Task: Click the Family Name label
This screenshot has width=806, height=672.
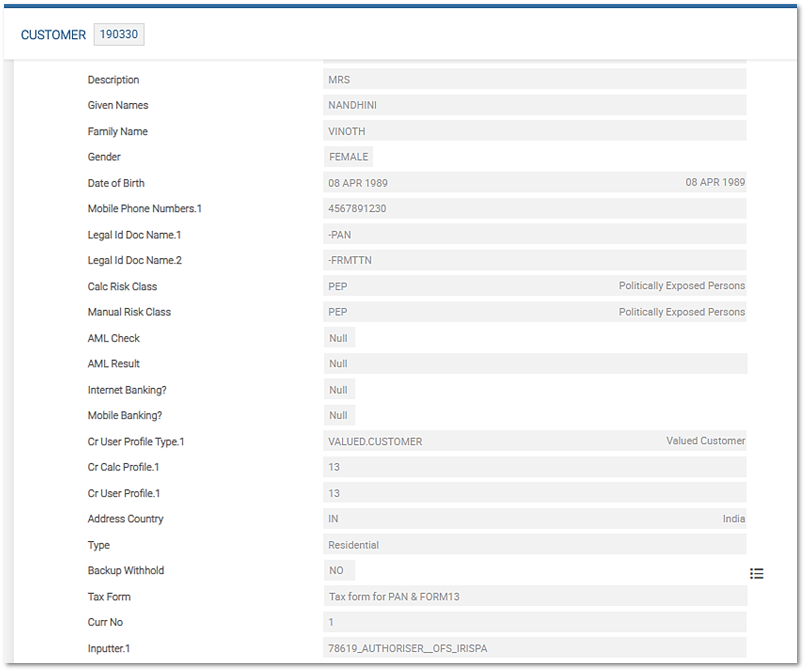Action: [x=117, y=131]
